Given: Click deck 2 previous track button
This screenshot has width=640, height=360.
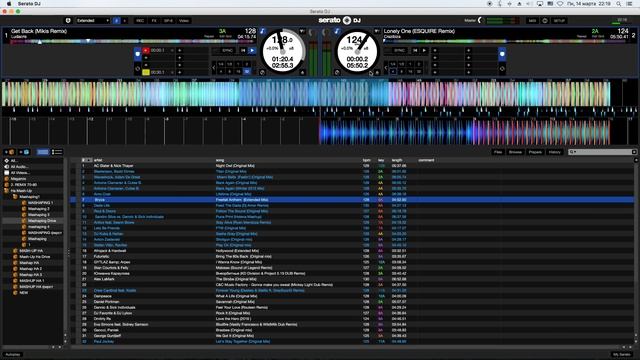Looking at the screenshot, I should point(416,51).
